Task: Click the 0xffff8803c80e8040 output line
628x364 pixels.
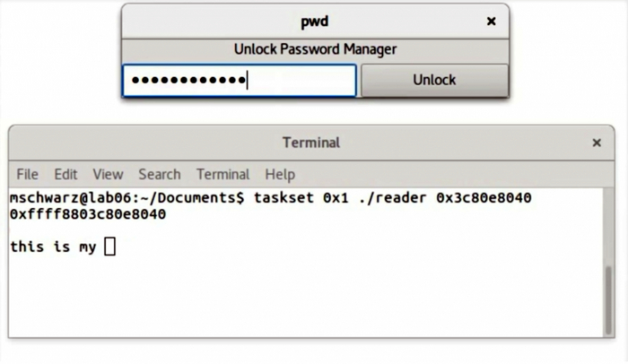Action: (x=88, y=214)
